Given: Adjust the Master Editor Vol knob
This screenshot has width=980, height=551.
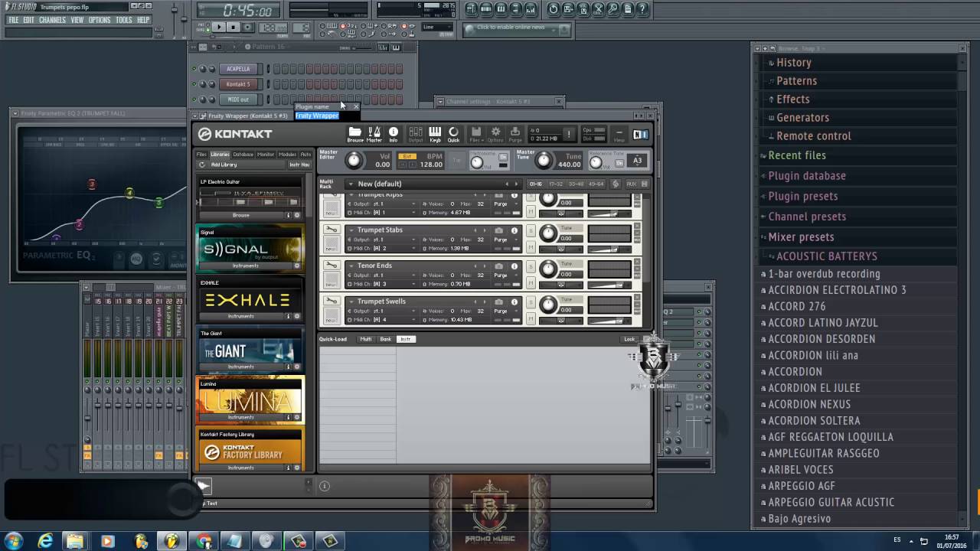Looking at the screenshot, I should coord(354,160).
